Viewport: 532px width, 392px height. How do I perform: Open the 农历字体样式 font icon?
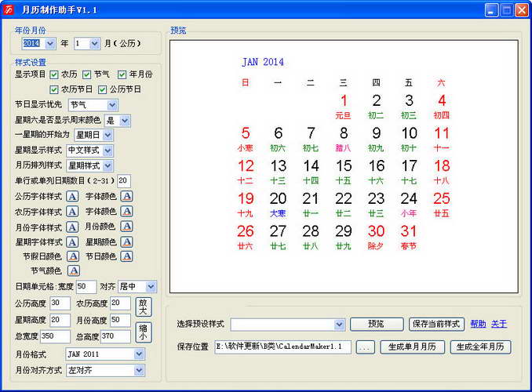click(x=72, y=212)
